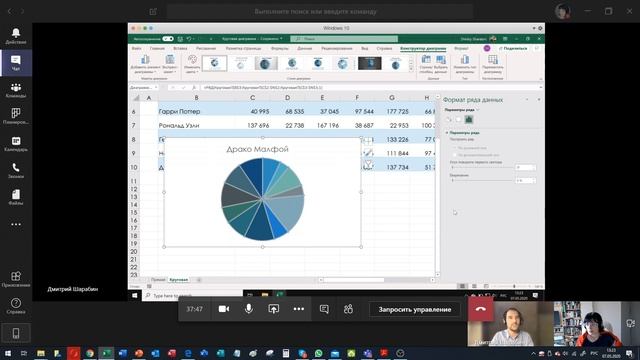Open Формат tab in Excel ribbon
This screenshot has height=360, width=640.
(461, 48)
